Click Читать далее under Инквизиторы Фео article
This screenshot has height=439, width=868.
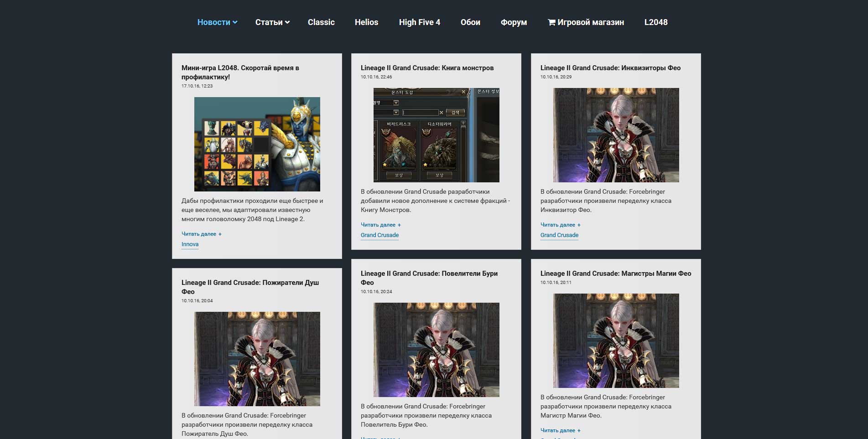click(561, 225)
